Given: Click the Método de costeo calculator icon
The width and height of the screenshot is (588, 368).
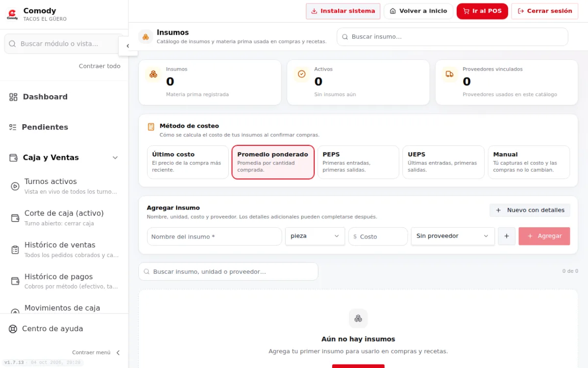Looking at the screenshot, I should tap(151, 127).
